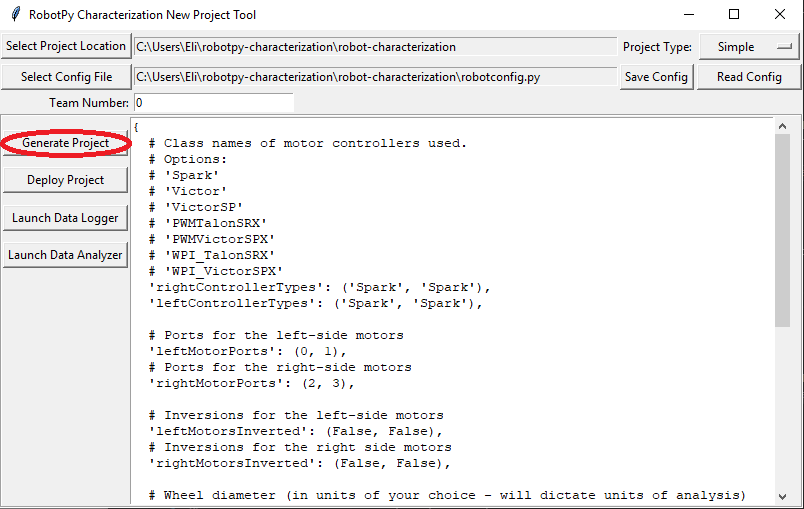The height and width of the screenshot is (509, 804).
Task: Load settings with Read Config button
Action: [749, 77]
